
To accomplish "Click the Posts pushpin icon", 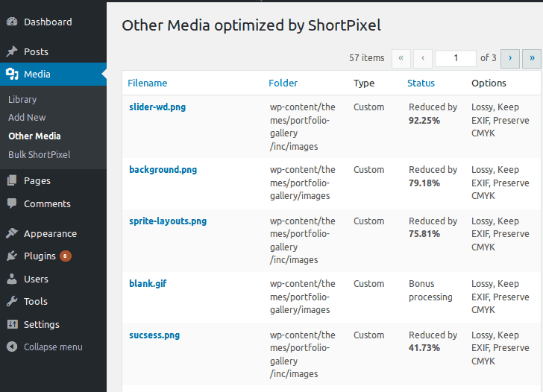I will tap(12, 51).
